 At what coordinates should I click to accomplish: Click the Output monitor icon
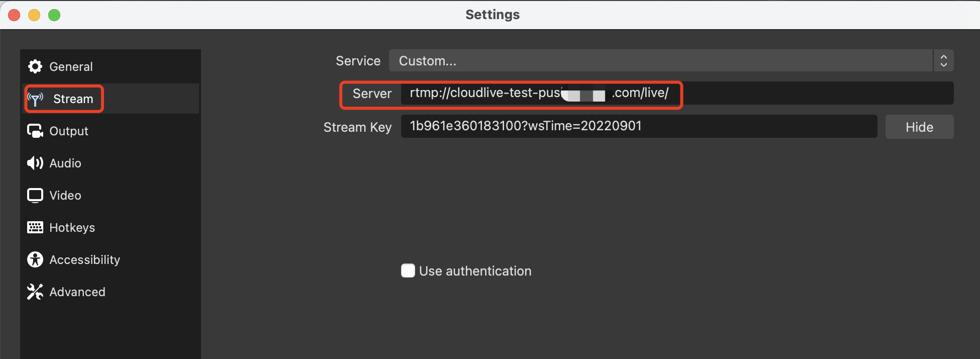35,131
